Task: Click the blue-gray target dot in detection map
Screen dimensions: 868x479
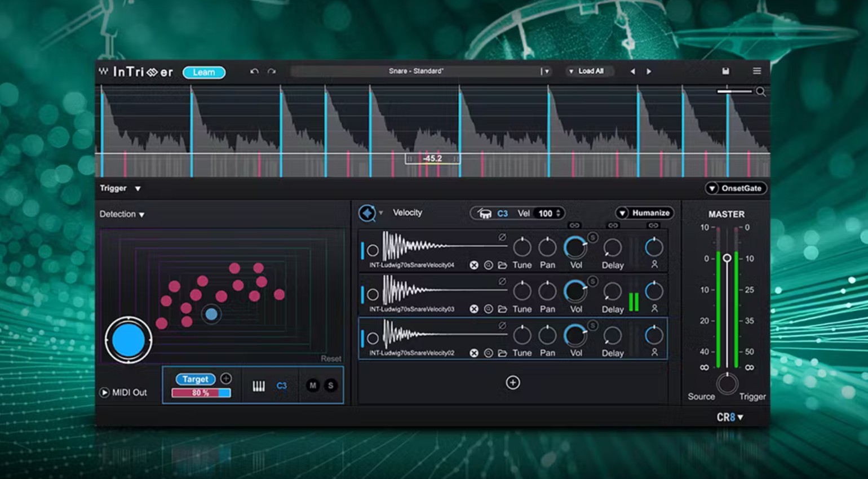Action: point(211,314)
